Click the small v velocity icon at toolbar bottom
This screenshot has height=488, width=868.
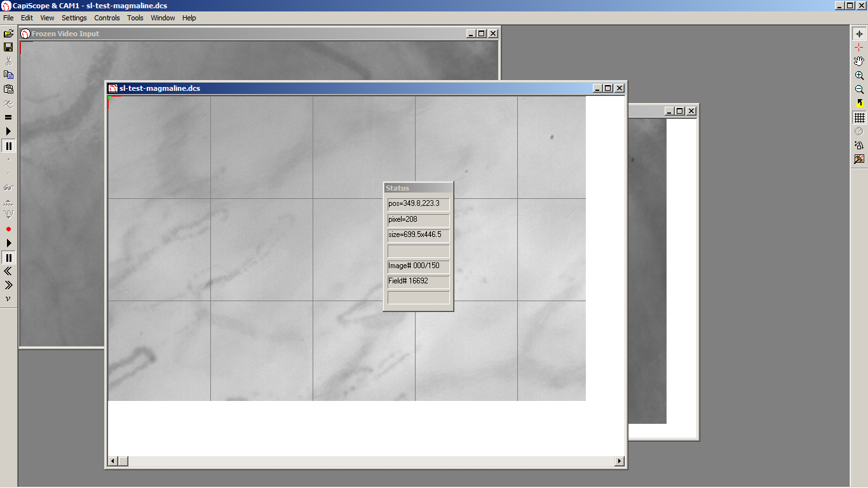[8, 299]
